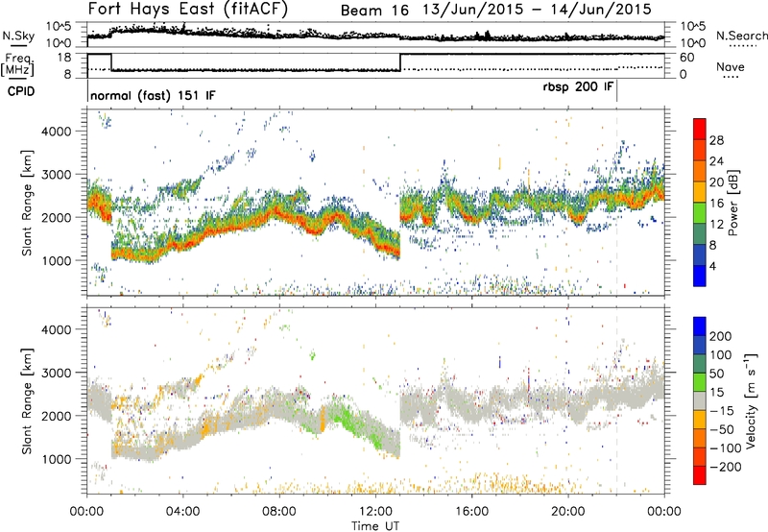
Task: Select the '18' frequency axis tick label
Action: click(64, 58)
